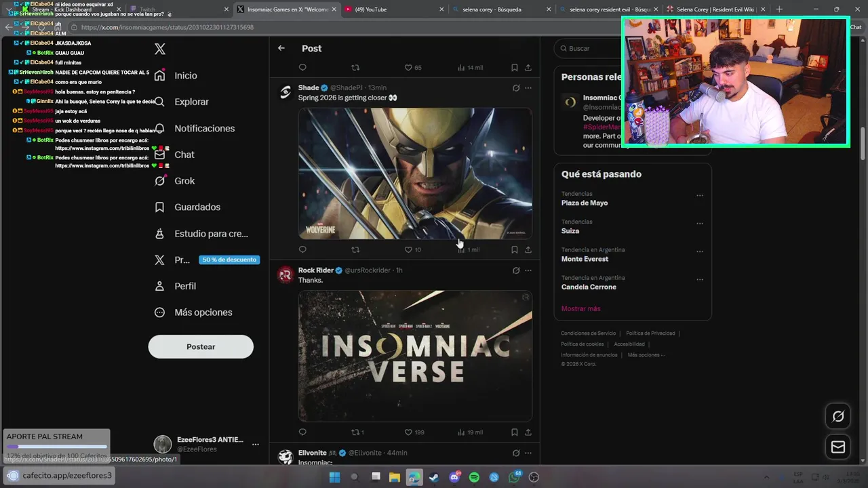
Task: Open more options for Suiza trend
Action: 700,224
